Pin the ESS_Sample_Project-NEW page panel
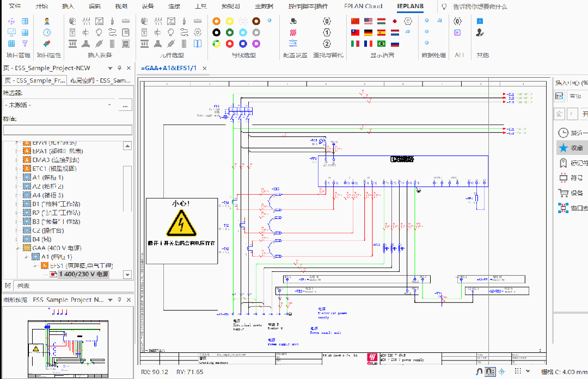 119,68
